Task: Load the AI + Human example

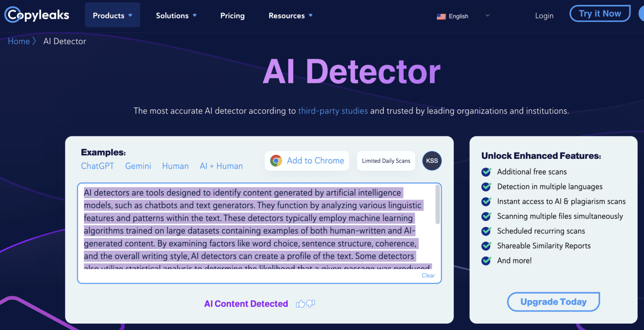Action: click(221, 166)
